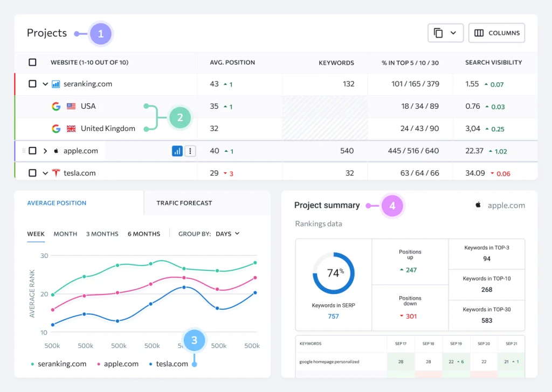
Task: Click the last green point on seranking.com line
Action: [255, 263]
